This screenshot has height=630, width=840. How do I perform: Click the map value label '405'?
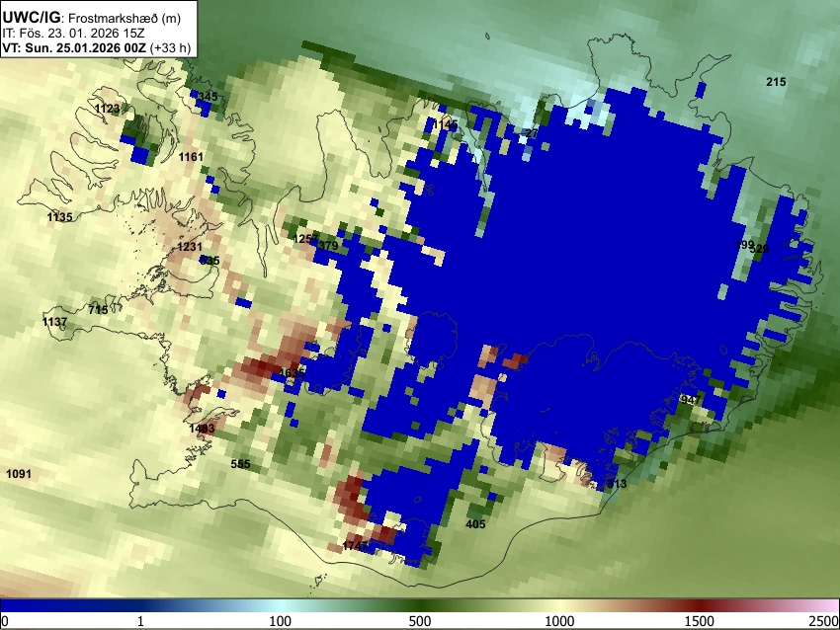(475, 524)
